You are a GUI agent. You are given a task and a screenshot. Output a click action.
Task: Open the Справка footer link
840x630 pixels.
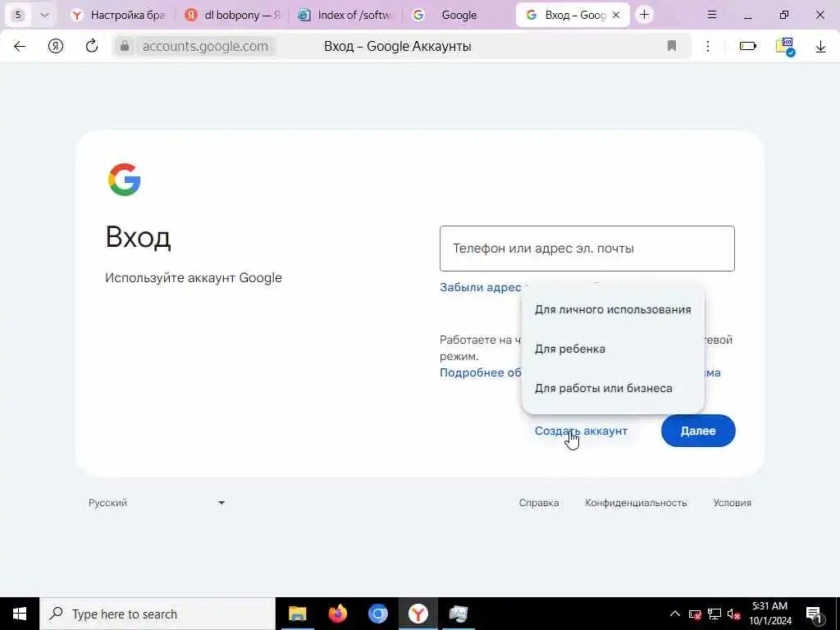(538, 503)
